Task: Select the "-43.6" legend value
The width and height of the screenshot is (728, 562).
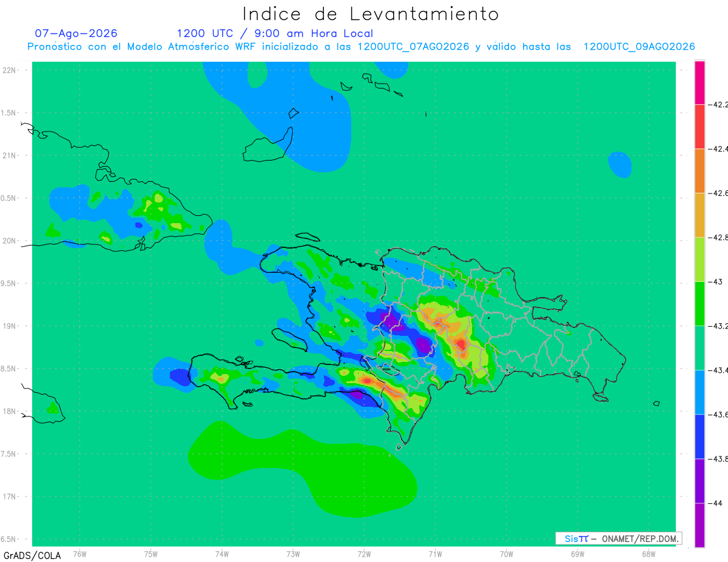Action: point(719,415)
